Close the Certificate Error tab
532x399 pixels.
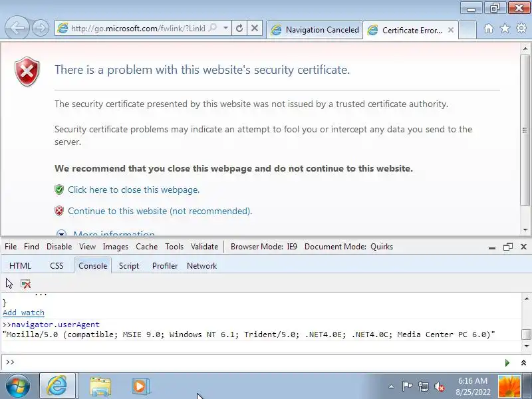click(451, 30)
